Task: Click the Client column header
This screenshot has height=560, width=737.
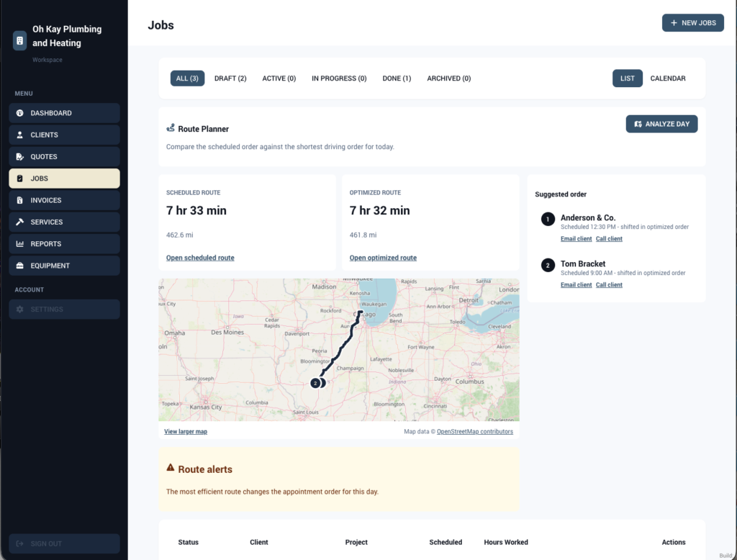Action: point(259,542)
